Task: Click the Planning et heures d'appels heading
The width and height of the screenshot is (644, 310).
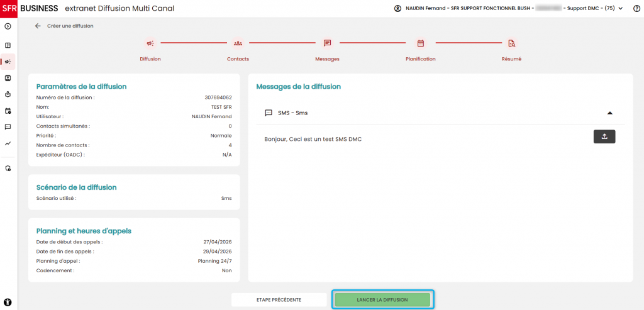Action: click(84, 231)
